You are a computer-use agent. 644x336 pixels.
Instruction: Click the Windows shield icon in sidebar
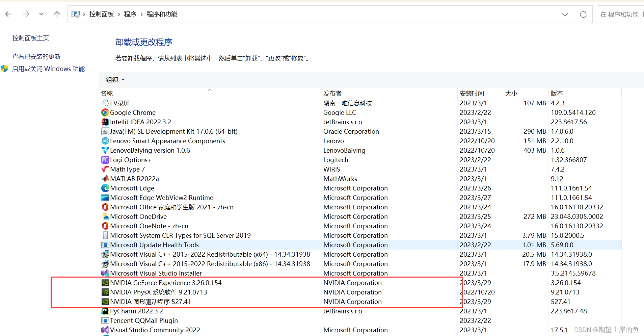point(4,69)
